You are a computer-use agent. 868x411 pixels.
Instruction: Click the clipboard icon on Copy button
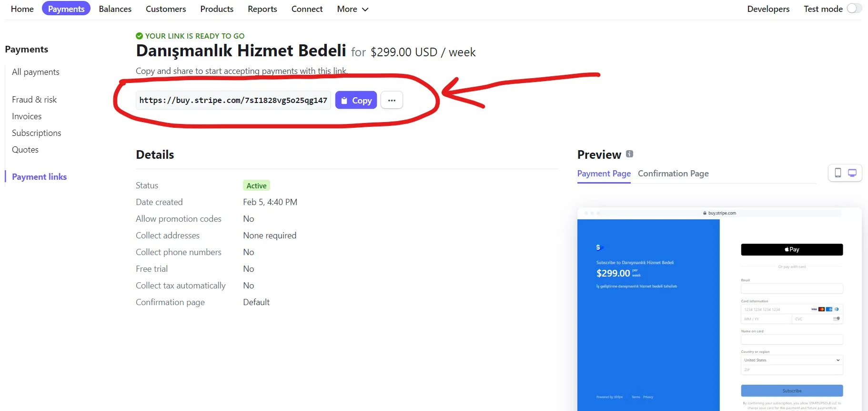point(344,101)
